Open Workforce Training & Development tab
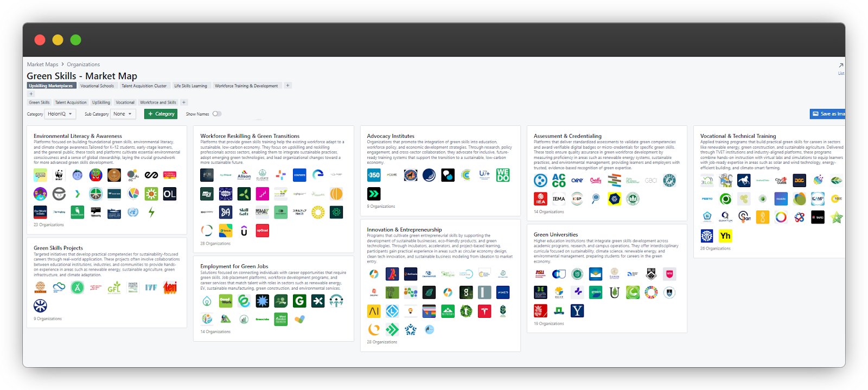Screen dimensions: 868x390 pyautogui.click(x=246, y=86)
